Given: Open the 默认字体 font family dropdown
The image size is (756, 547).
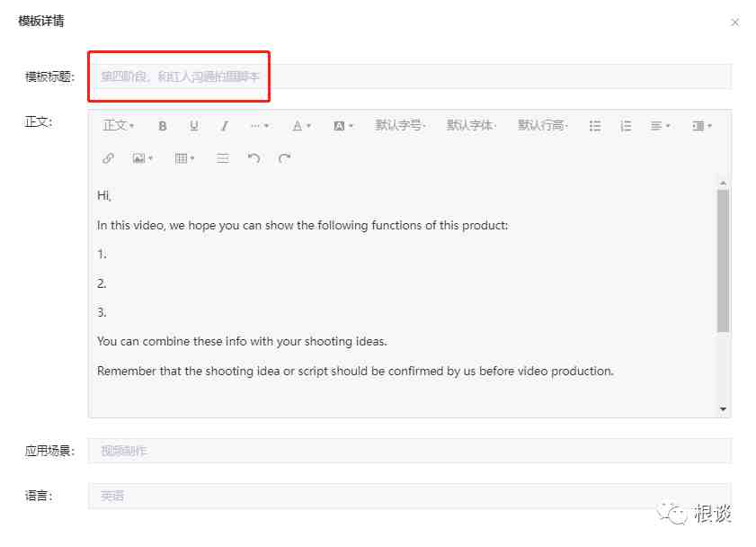Looking at the screenshot, I should click(x=471, y=125).
